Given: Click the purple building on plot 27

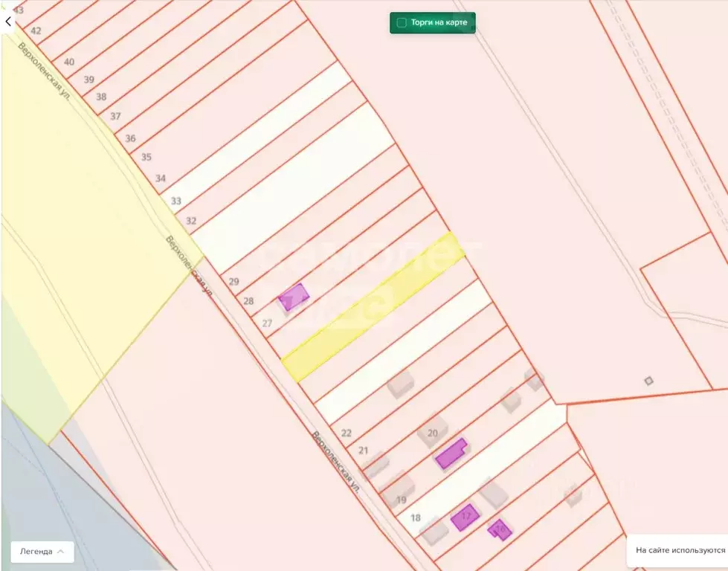Looking at the screenshot, I should click(x=294, y=297).
